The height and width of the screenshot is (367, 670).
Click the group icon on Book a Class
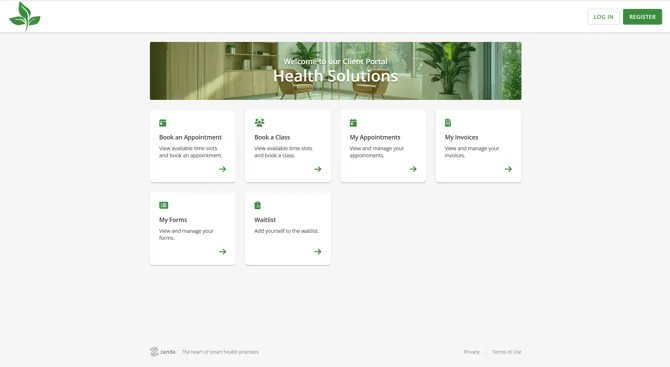(x=259, y=123)
